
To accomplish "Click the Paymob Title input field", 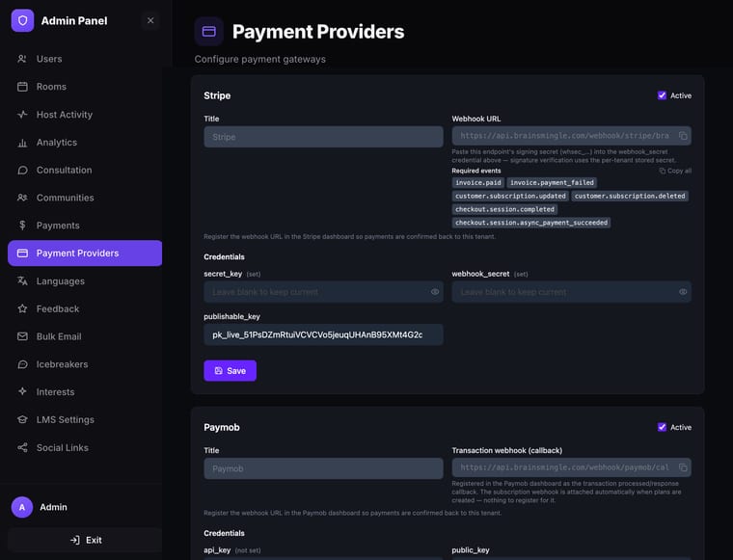I will (323, 468).
